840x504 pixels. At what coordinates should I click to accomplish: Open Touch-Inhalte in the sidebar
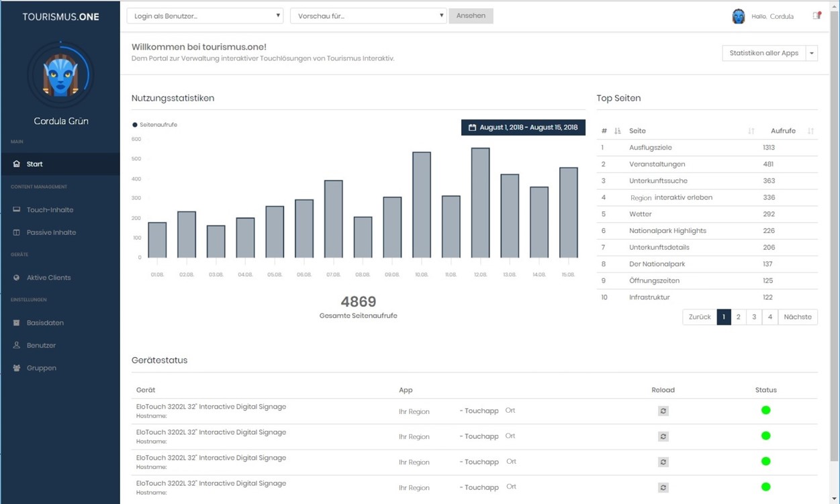[50, 210]
